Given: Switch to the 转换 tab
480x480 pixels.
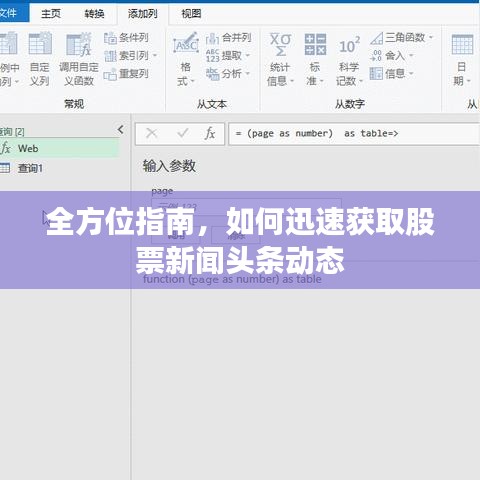Looking at the screenshot, I should [94, 14].
